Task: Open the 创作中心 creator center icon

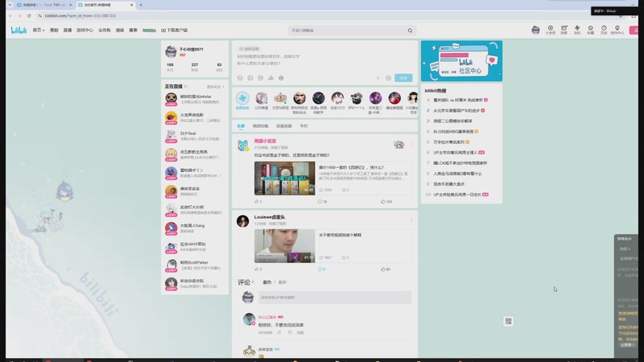Action: coord(617,30)
